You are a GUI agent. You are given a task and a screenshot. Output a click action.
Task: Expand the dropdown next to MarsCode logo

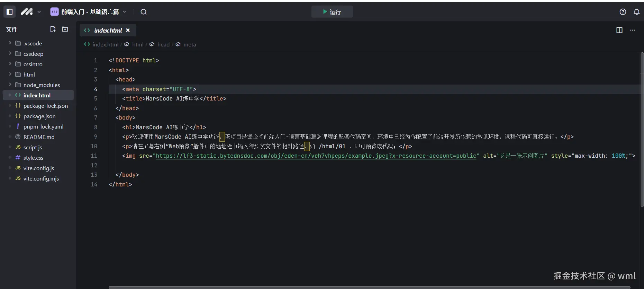(39, 12)
